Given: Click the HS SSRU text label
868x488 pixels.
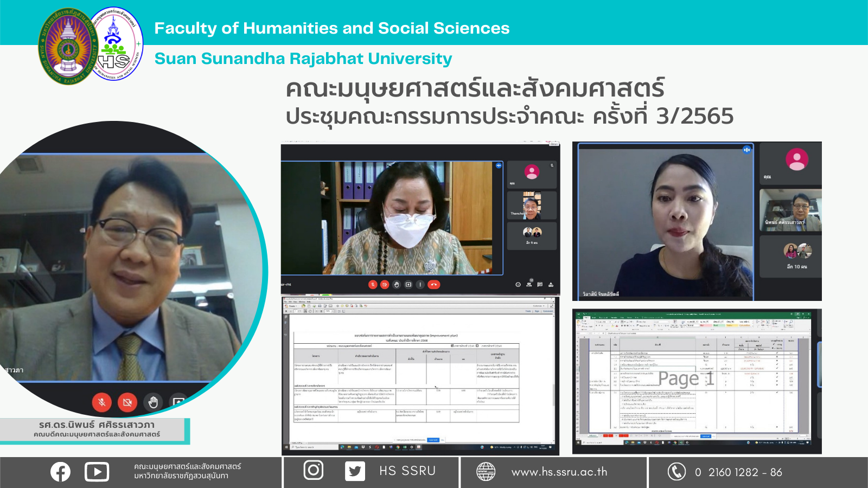Looking at the screenshot, I should click(407, 471).
